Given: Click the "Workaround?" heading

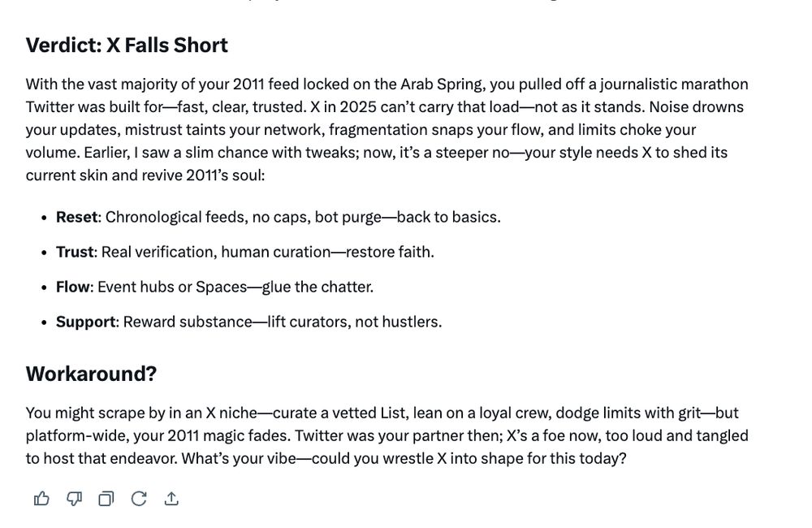Looking at the screenshot, I should pos(91,374).
